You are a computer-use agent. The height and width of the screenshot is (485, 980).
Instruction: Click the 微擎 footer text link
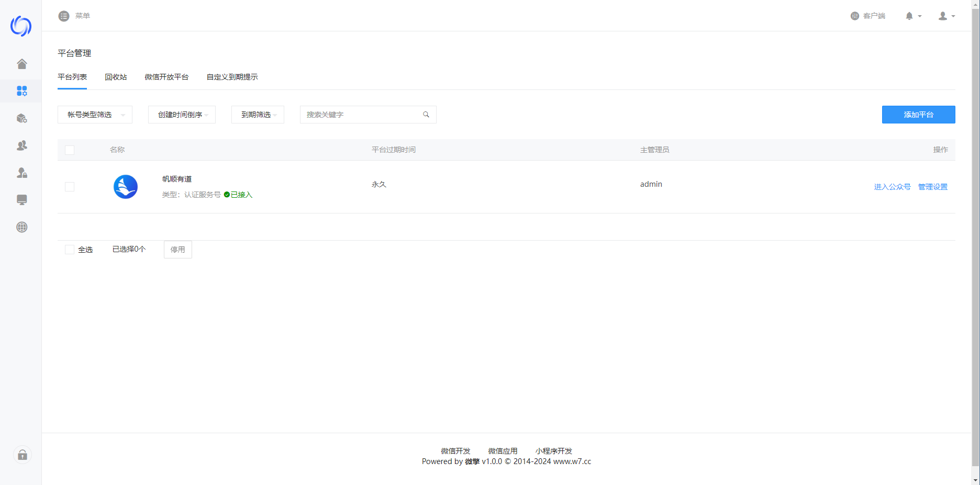pos(472,461)
